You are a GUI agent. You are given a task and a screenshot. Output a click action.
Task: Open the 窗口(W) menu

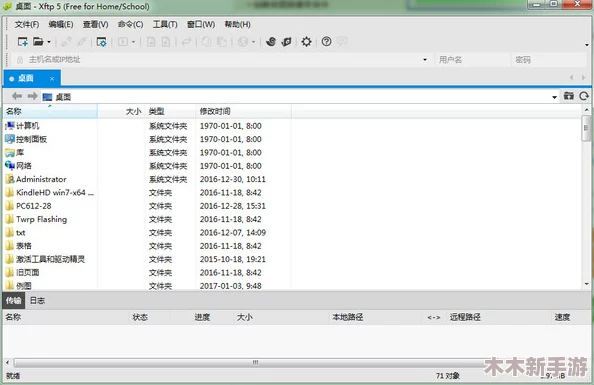201,24
